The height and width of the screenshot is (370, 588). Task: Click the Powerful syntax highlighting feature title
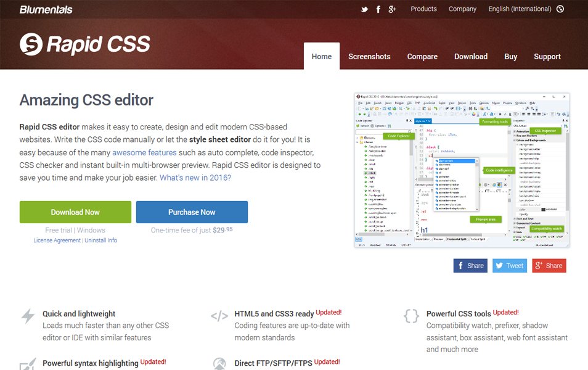(91, 363)
